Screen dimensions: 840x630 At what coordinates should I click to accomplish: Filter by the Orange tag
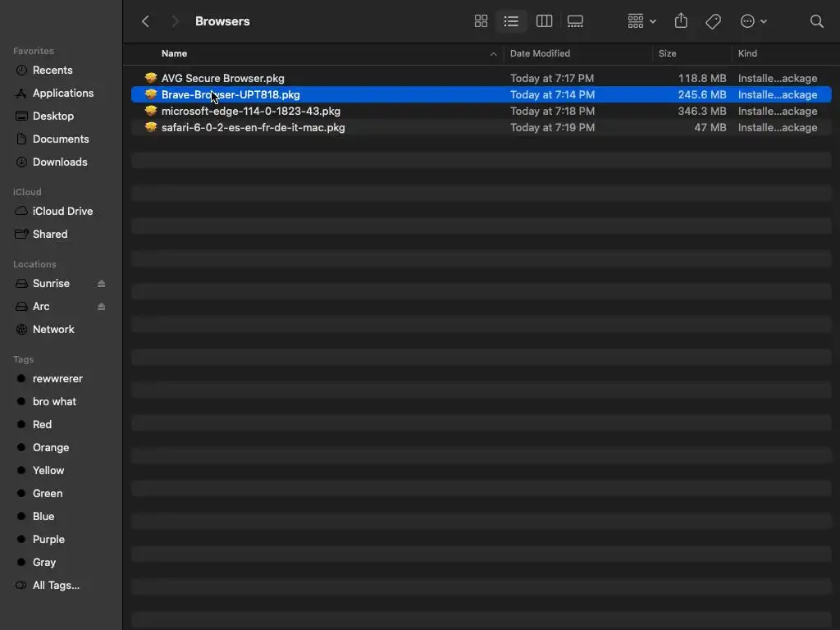click(50, 448)
